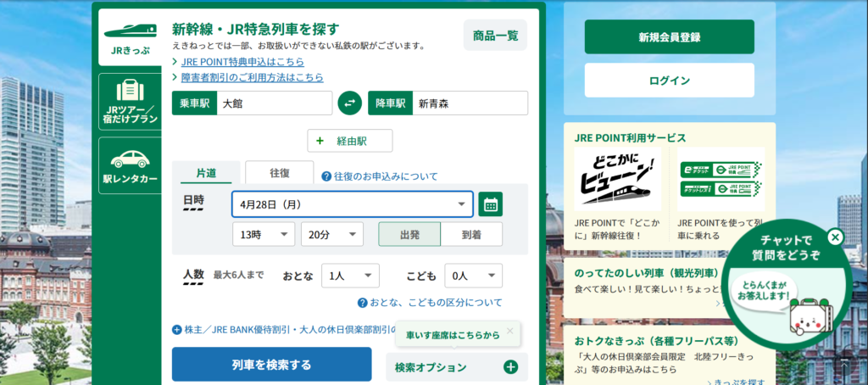Open the 13時 hour dropdown
The image size is (868, 385).
click(263, 234)
